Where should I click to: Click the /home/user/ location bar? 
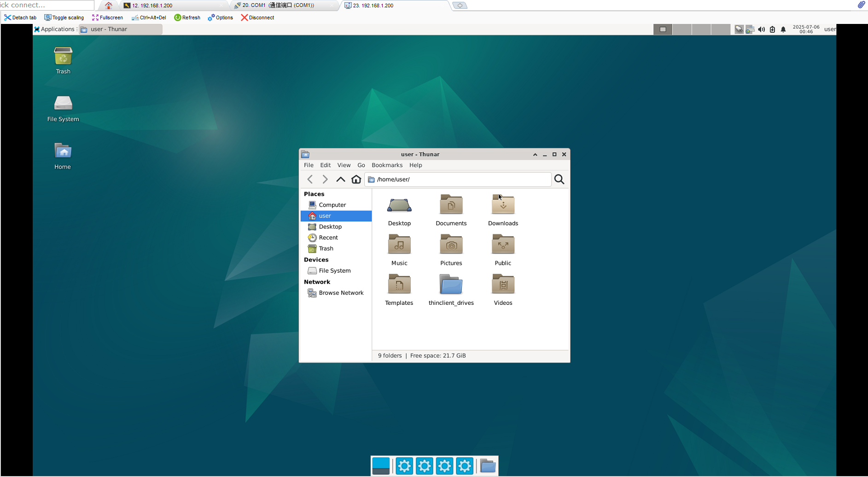coord(458,179)
